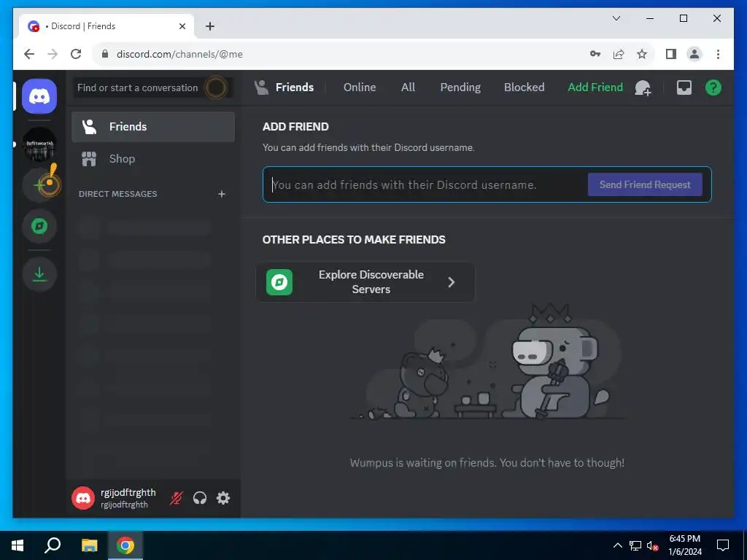Click the user avatar rgijodftrghth
747x560 pixels.
point(83,498)
